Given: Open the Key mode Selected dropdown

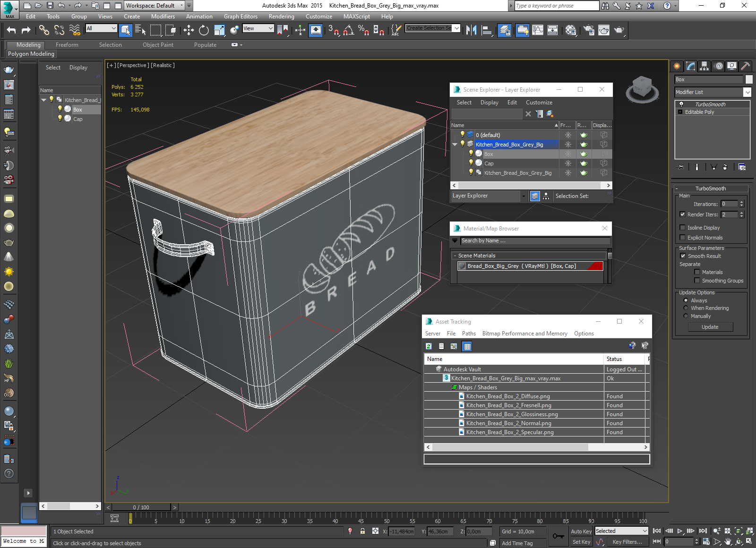Looking at the screenshot, I should [x=644, y=531].
